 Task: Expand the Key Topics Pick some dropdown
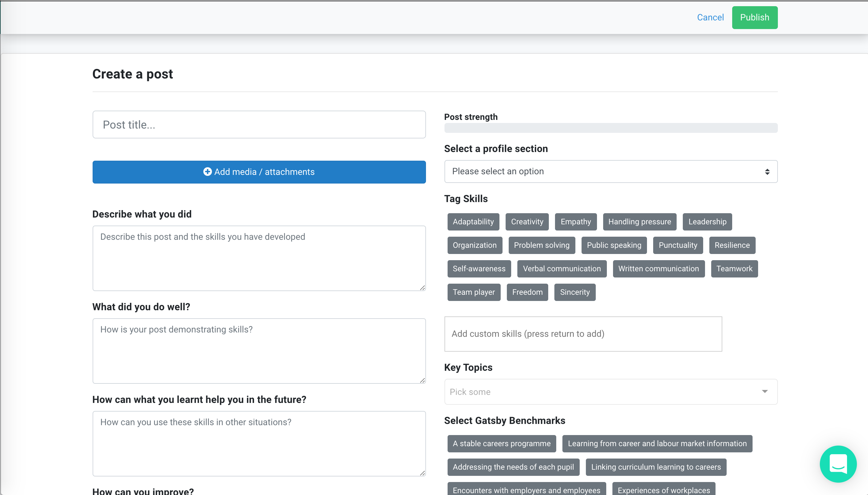(611, 392)
